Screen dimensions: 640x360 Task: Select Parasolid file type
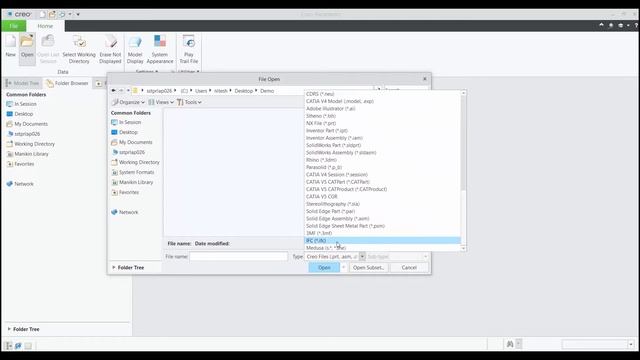tap(382, 167)
